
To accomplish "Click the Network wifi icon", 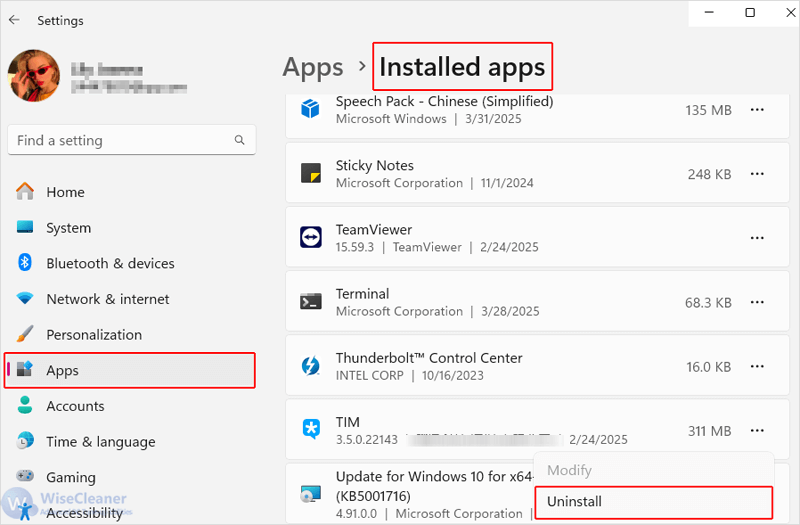I will [x=24, y=298].
